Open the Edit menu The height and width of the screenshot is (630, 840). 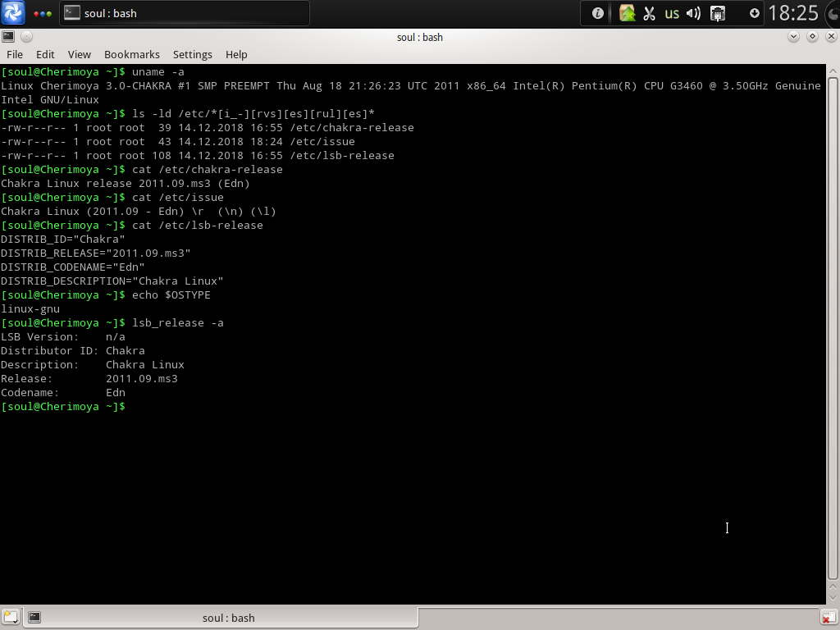click(45, 55)
